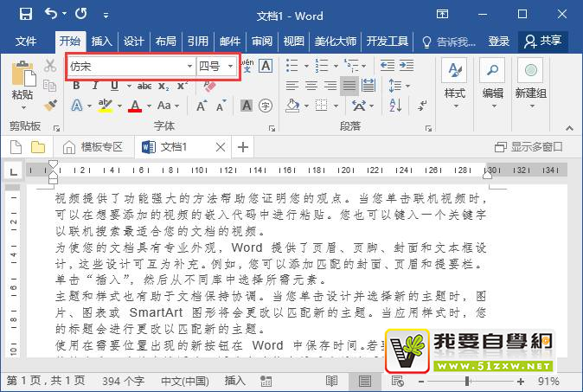This screenshot has height=392, width=583.
Task: Open Customize Quick Access Toolbar arrow
Action: (106, 16)
